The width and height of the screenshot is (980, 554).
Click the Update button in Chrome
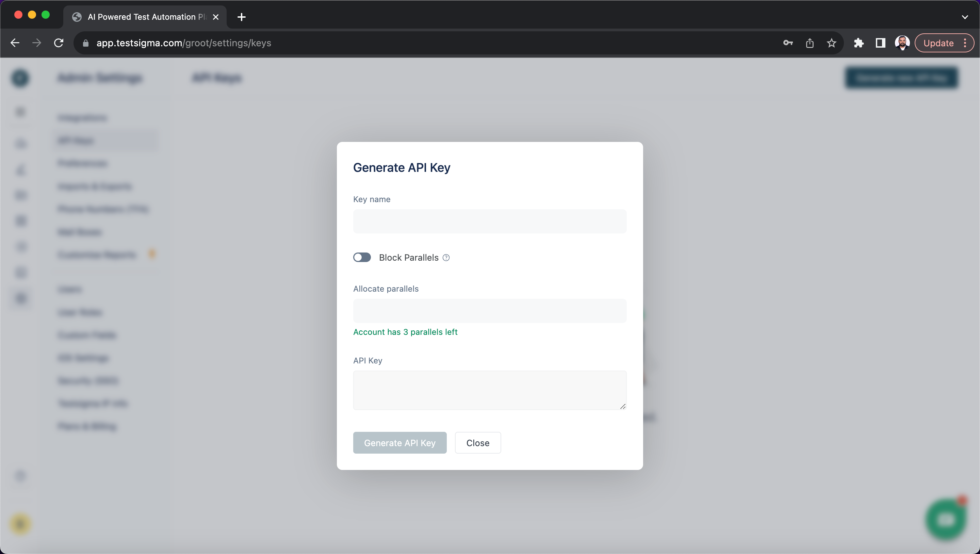tap(938, 43)
